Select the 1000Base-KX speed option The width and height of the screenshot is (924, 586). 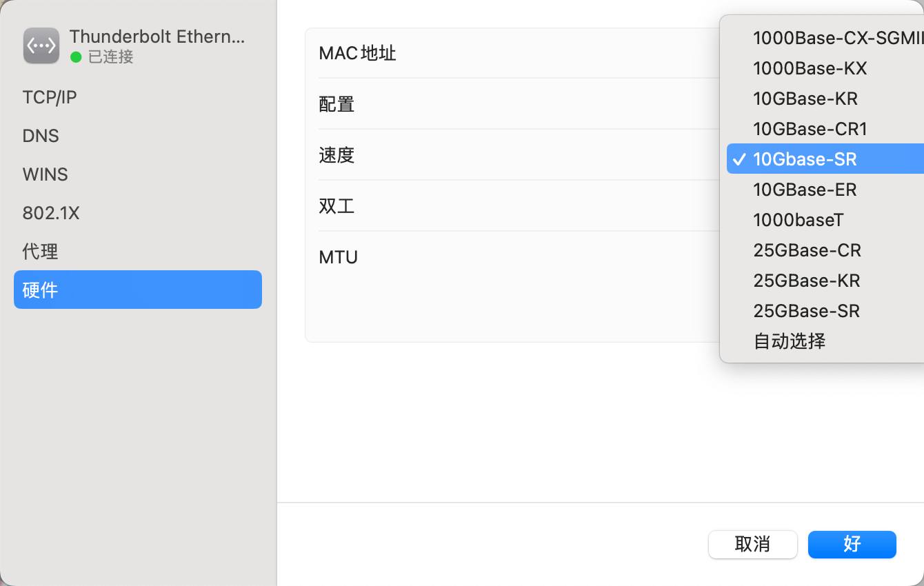(810, 68)
